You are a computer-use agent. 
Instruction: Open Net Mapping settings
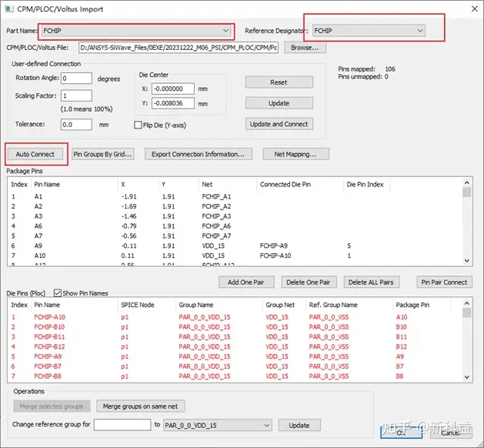click(x=295, y=154)
